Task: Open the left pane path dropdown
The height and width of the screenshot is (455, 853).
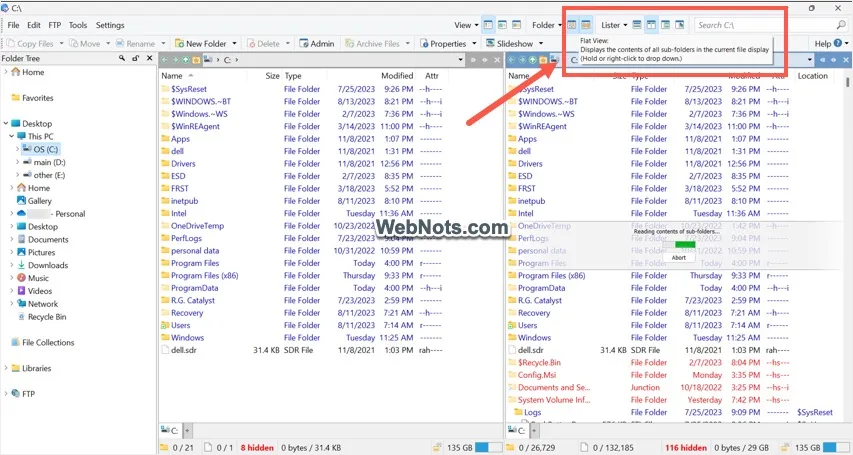Action: tap(461, 60)
